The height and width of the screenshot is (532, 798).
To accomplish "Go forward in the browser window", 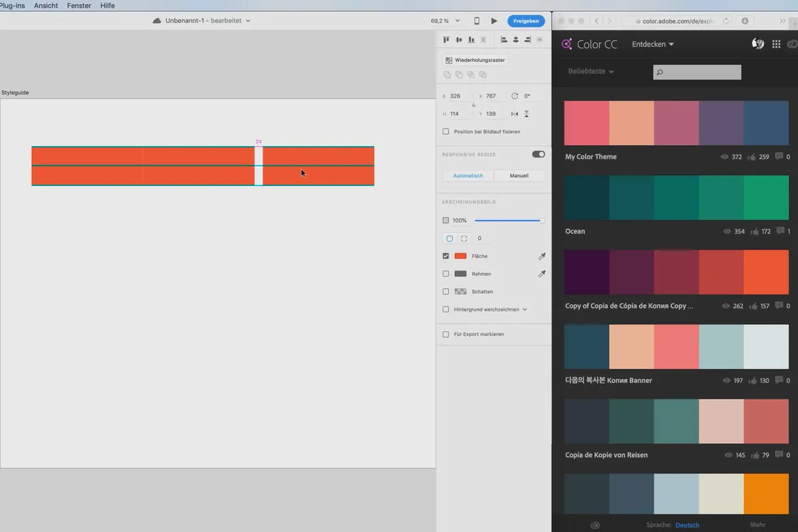I will click(x=609, y=21).
